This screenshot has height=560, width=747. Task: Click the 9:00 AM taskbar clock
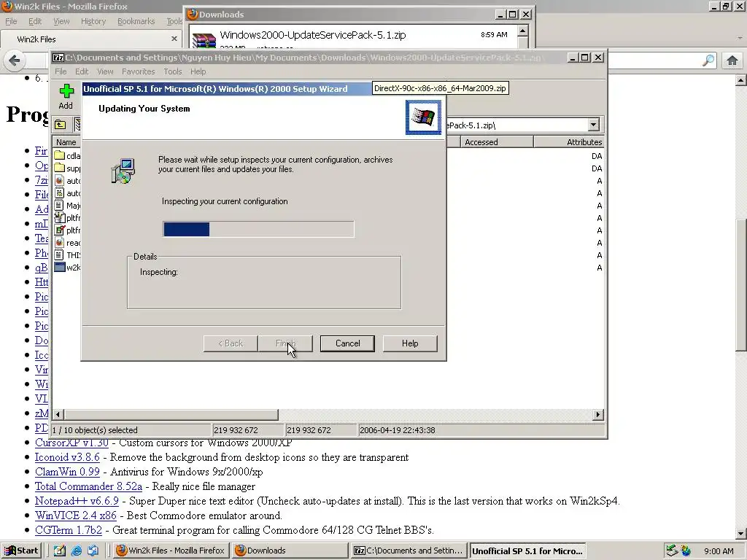(x=719, y=551)
